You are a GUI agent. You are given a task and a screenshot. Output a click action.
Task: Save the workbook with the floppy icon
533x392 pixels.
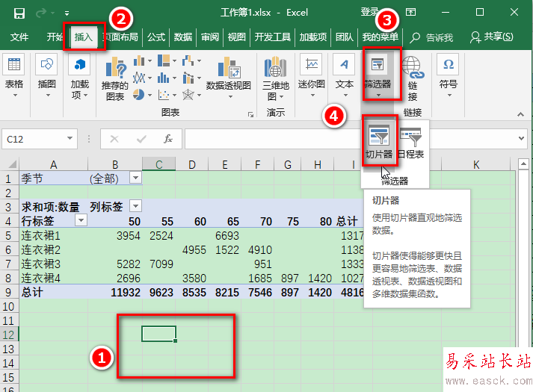[19, 13]
